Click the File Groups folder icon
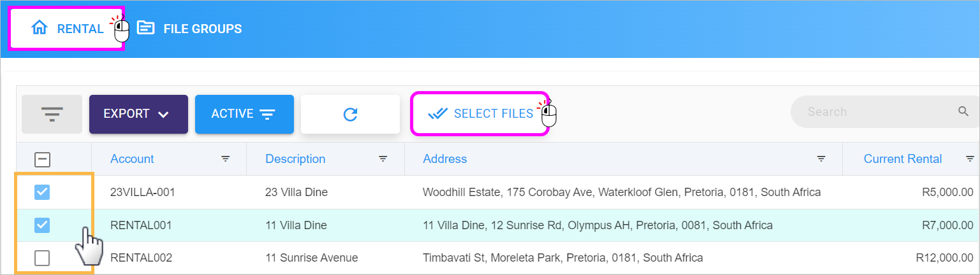This screenshot has width=980, height=275. (146, 28)
